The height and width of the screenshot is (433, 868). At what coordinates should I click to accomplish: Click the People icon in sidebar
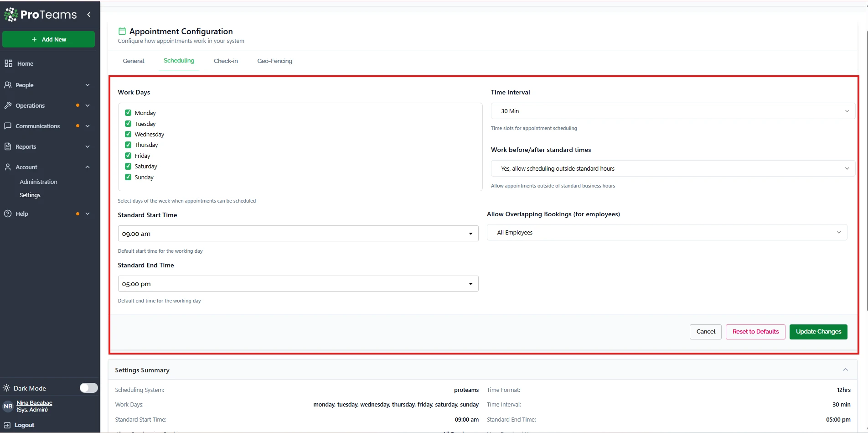(8, 85)
